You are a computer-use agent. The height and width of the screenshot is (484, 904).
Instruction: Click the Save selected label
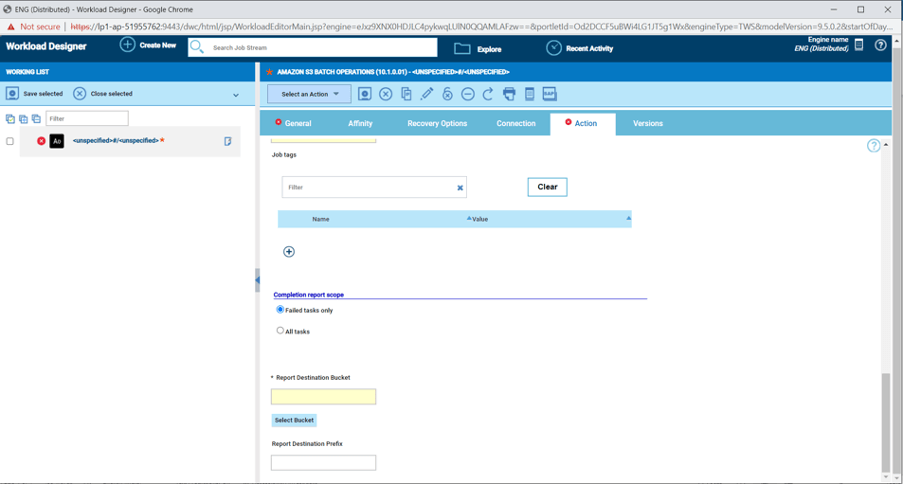pyautogui.click(x=43, y=93)
